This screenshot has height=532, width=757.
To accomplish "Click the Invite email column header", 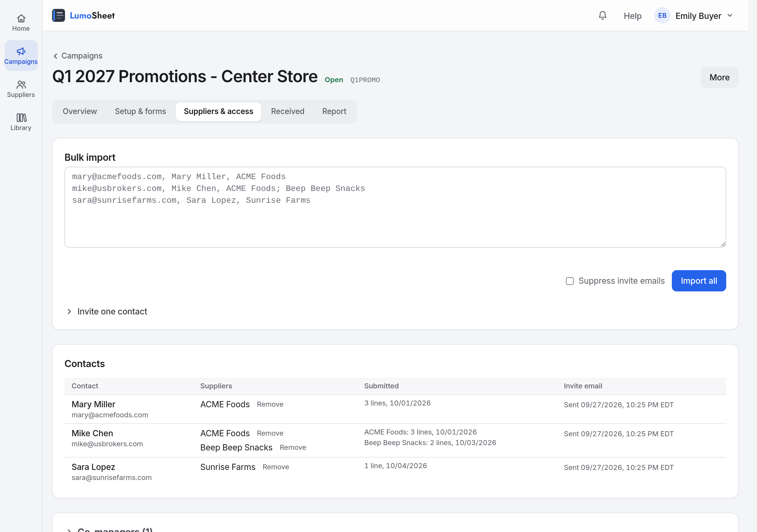I will pyautogui.click(x=583, y=386).
